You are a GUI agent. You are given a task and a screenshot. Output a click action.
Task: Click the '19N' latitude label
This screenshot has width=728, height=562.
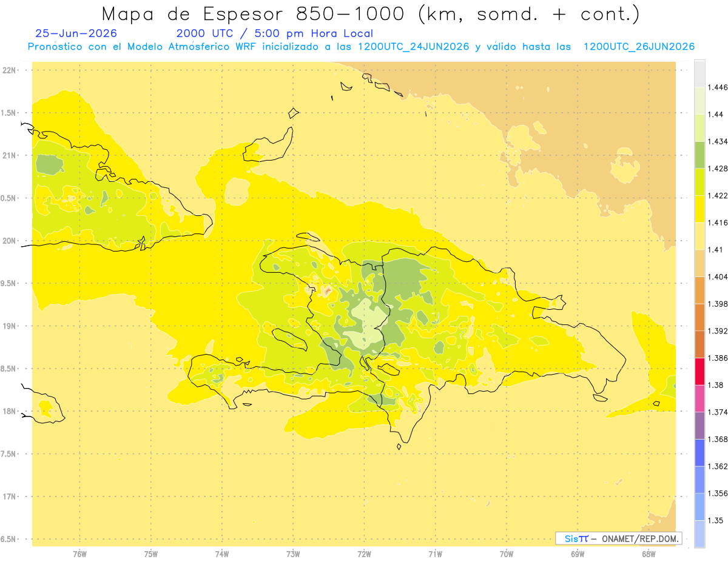(x=8, y=326)
